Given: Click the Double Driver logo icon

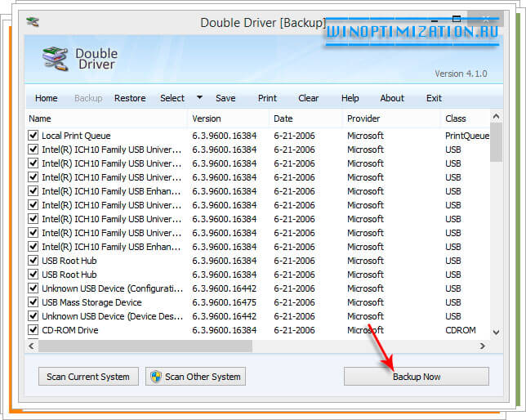Looking at the screenshot, I should tap(56, 60).
